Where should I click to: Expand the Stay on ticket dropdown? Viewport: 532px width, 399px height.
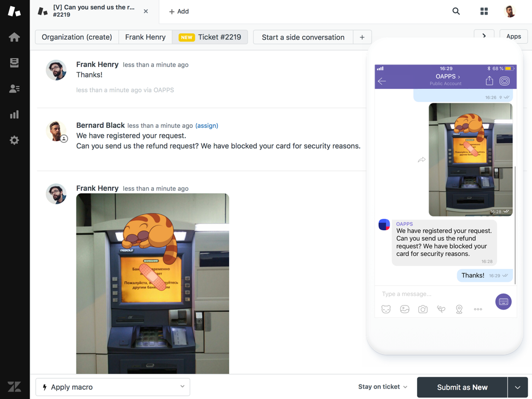[382, 387]
